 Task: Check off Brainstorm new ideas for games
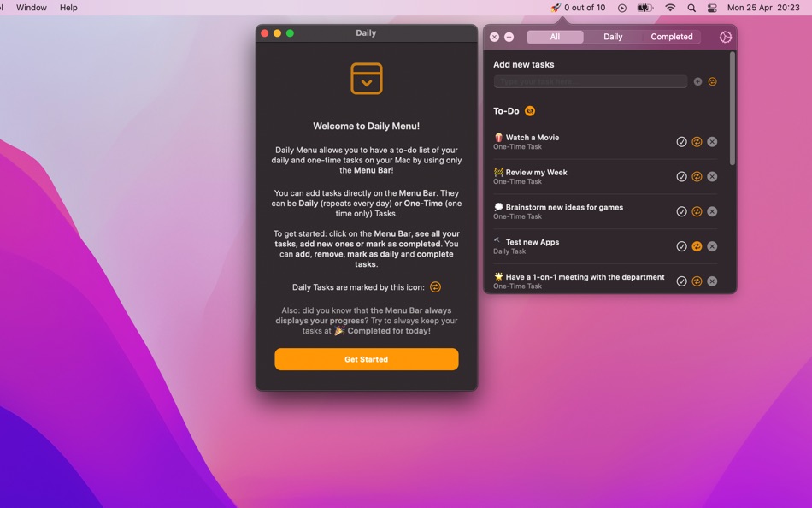681,211
